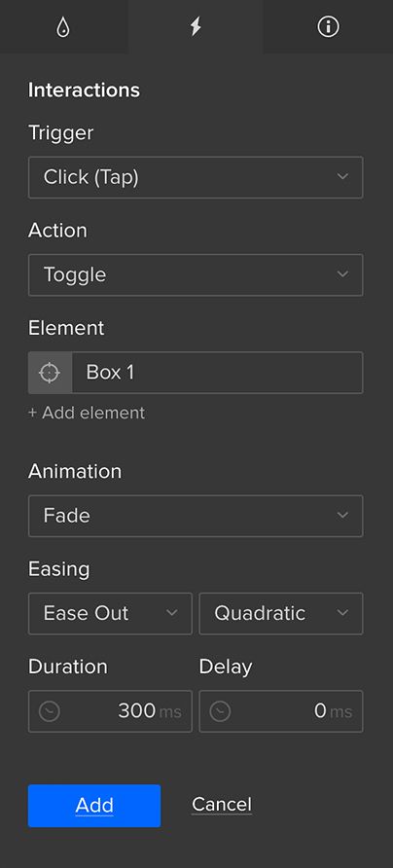Screen dimensions: 393x868
Task: Click the clock icon in Duration field
Action: [x=50, y=711]
